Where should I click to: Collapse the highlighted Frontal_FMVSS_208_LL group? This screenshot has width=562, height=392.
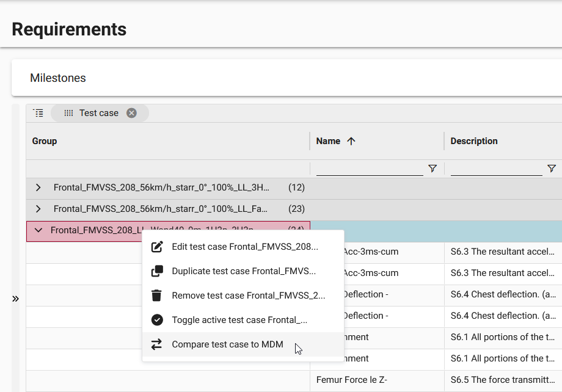[38, 230]
